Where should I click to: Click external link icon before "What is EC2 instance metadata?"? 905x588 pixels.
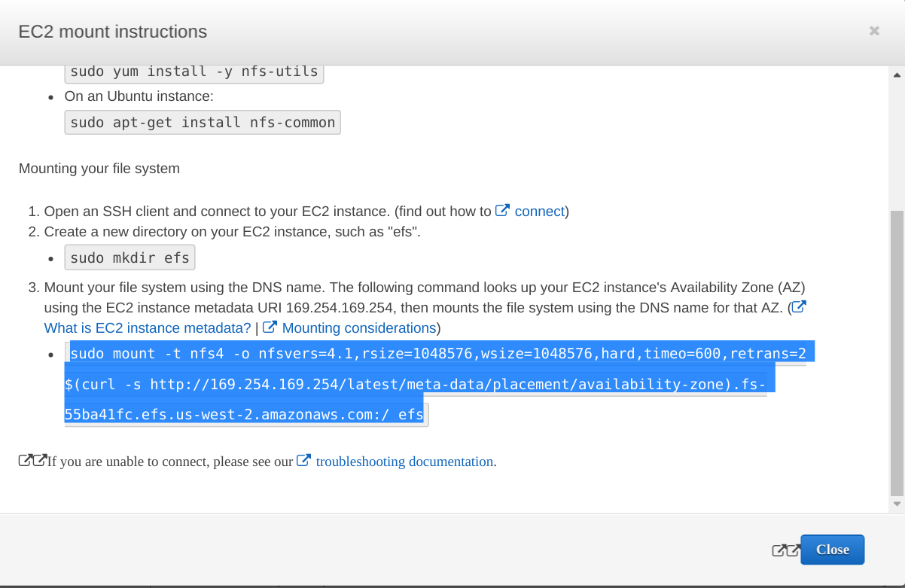[x=799, y=306]
